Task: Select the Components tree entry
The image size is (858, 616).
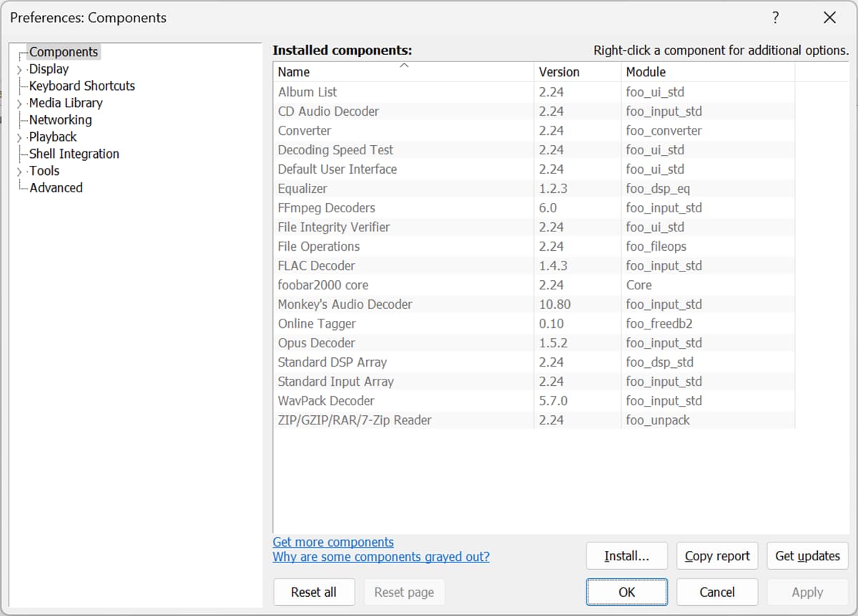Action: click(64, 51)
